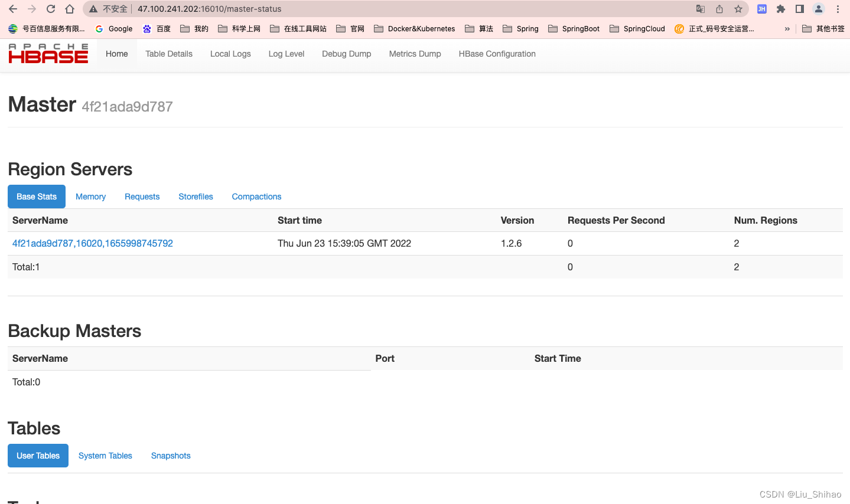Open the 百度 bookmark
Image resolution: width=850 pixels, height=504 pixels.
point(157,28)
